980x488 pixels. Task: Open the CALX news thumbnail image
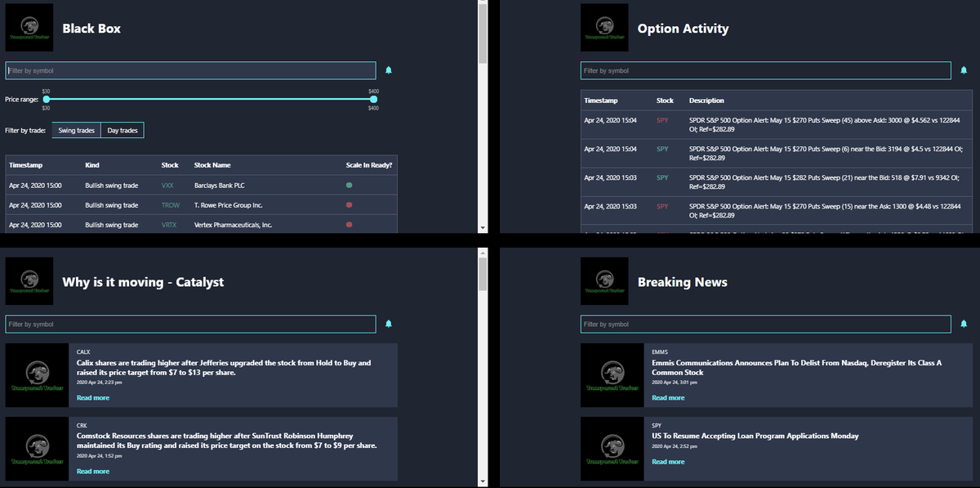pyautogui.click(x=38, y=375)
